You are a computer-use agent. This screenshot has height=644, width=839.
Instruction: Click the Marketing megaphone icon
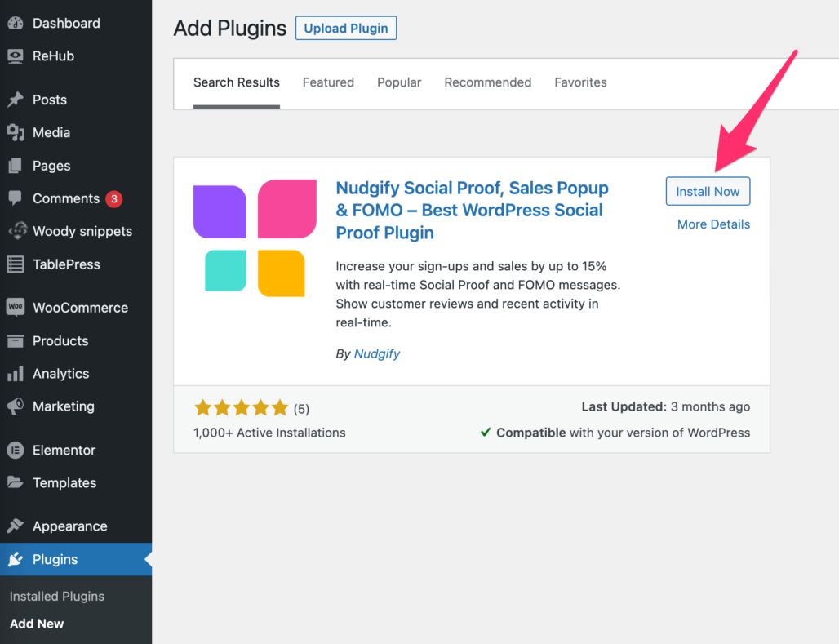coord(16,406)
